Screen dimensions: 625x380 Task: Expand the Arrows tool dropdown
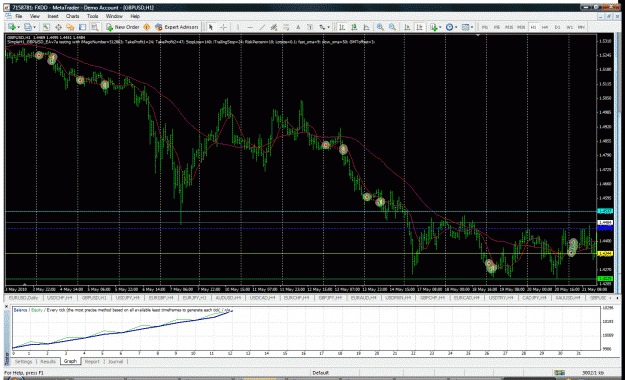tap(328, 27)
